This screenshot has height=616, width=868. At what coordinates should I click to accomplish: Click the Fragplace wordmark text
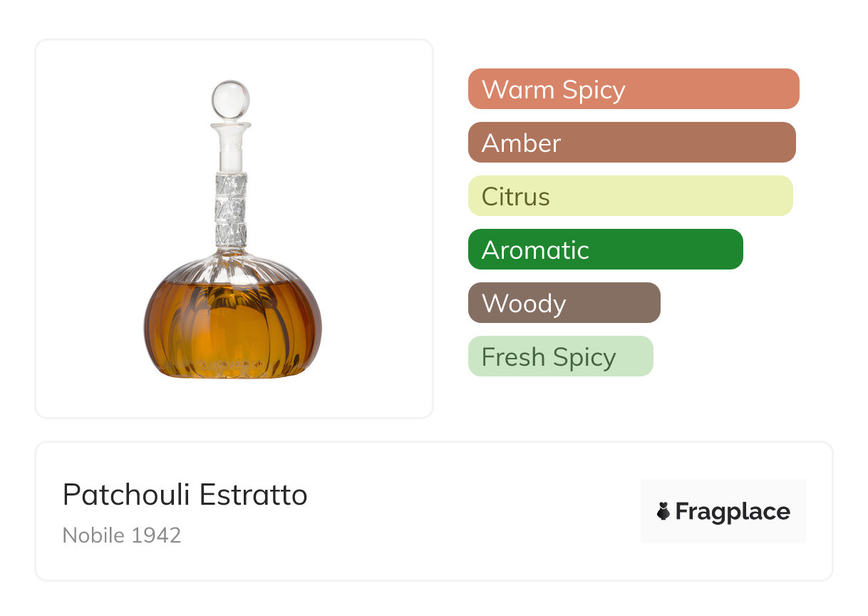pos(733,512)
